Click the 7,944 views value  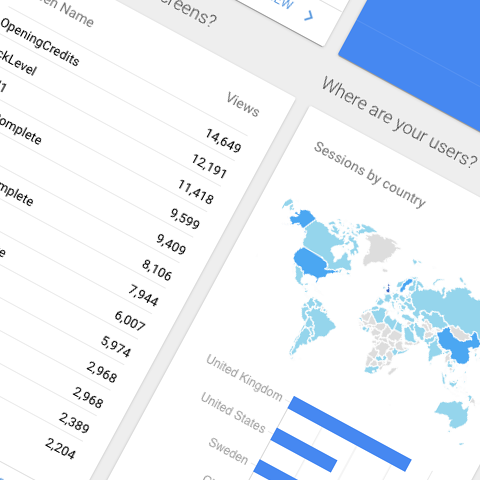point(143,295)
